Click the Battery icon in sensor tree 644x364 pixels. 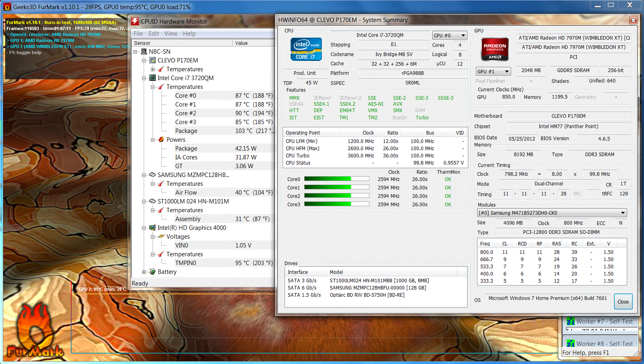point(152,272)
